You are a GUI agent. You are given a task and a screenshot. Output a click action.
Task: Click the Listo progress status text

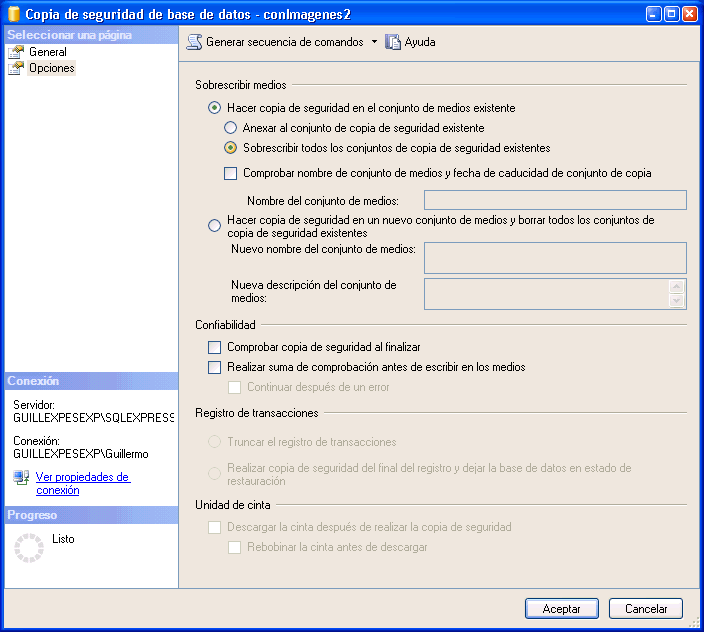(x=63, y=539)
